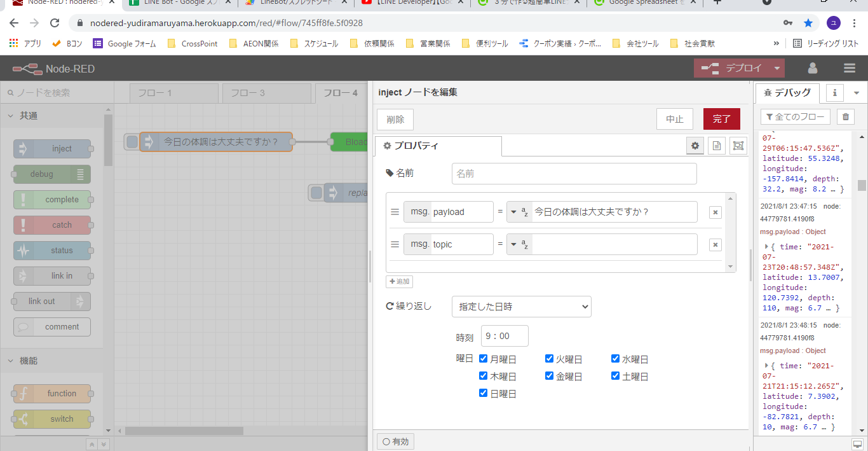Screen dimensions: 868x451
Task: Uncheck 金曜日 checkbox
Action: coord(550,376)
